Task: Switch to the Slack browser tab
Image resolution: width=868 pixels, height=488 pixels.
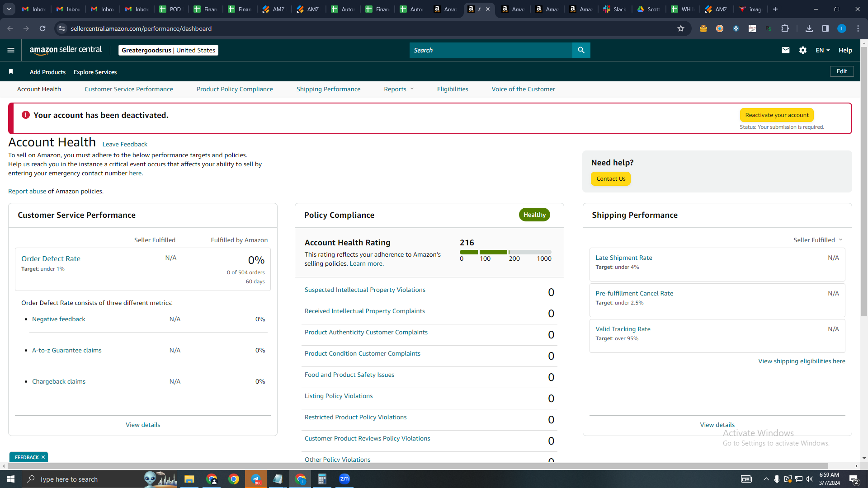Action: click(x=615, y=9)
